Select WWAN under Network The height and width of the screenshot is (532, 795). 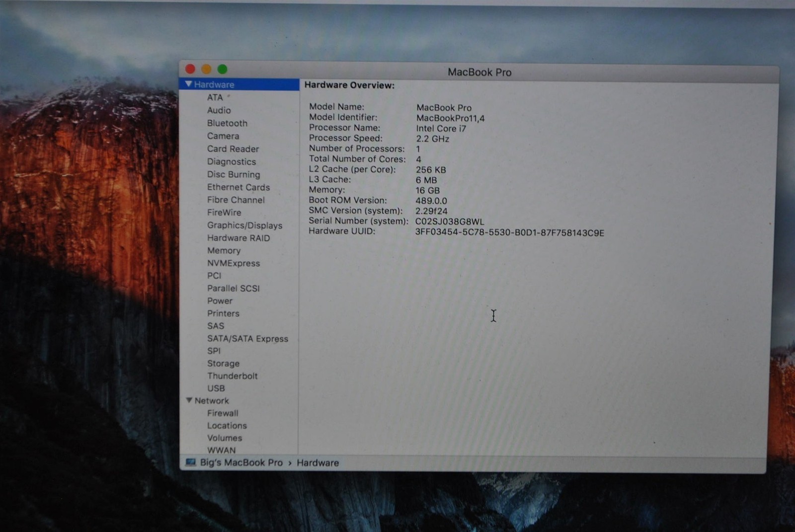tap(221, 450)
